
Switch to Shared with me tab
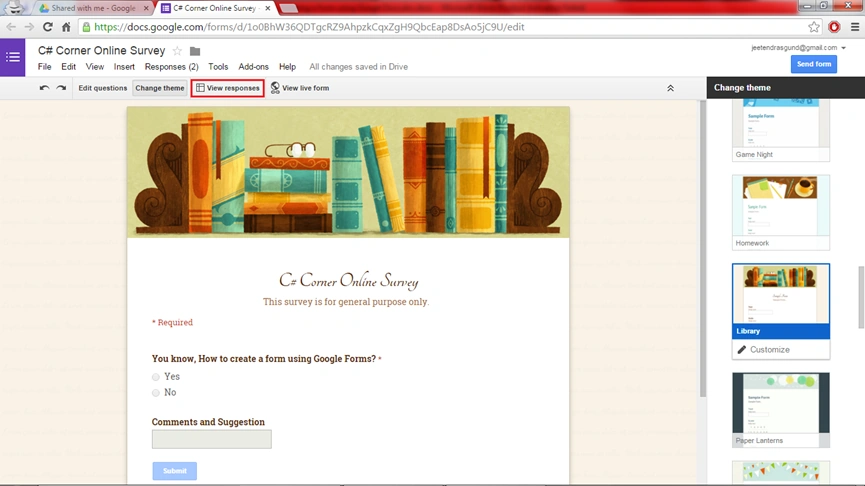[93, 8]
